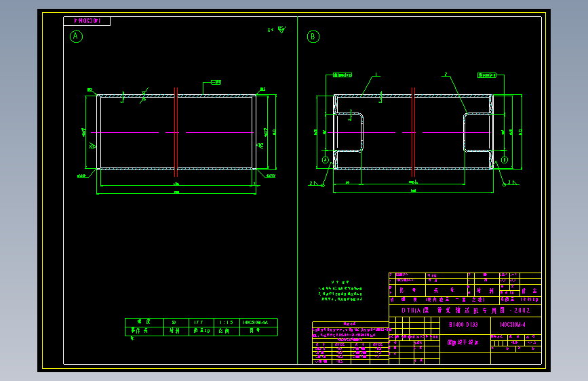Click the circled view label A
Screen dimensions: 588x381
76,37
